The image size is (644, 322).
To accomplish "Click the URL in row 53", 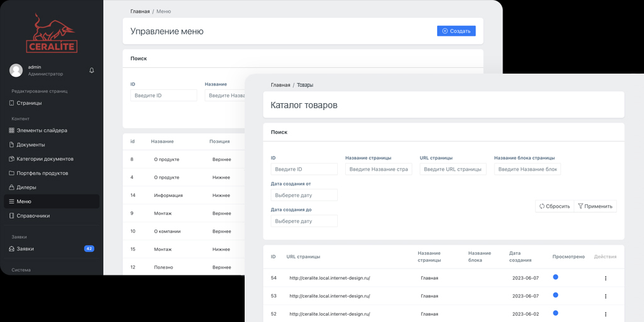I will coord(330,296).
